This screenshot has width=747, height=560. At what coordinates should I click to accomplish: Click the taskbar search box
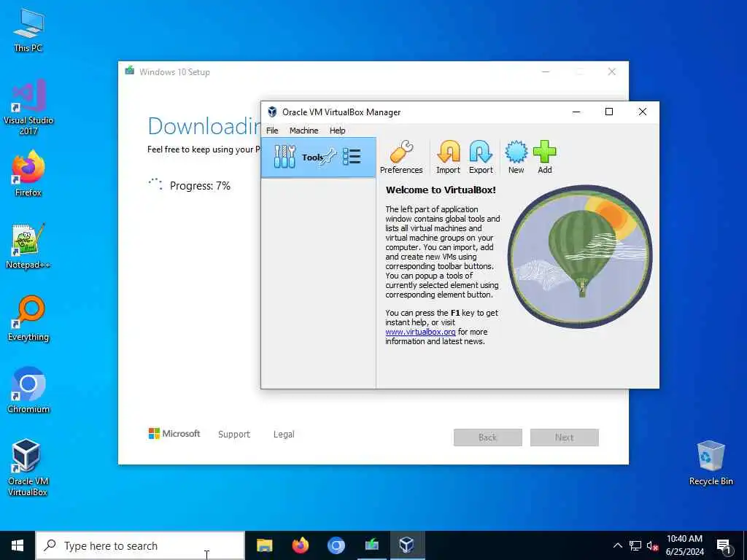pos(140,545)
